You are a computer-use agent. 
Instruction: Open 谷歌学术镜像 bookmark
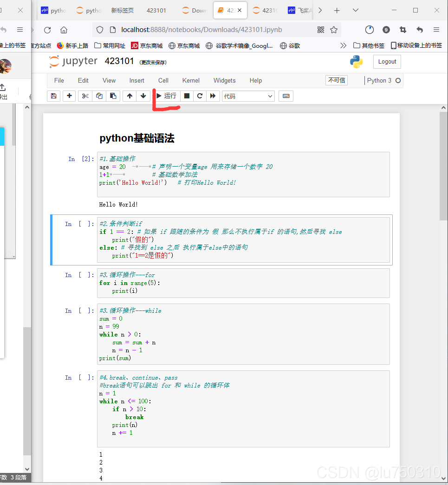coord(240,46)
